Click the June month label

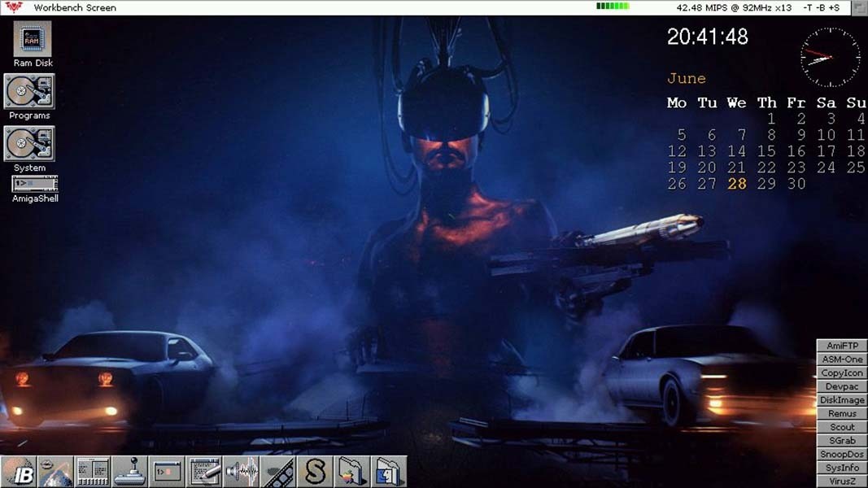click(687, 79)
